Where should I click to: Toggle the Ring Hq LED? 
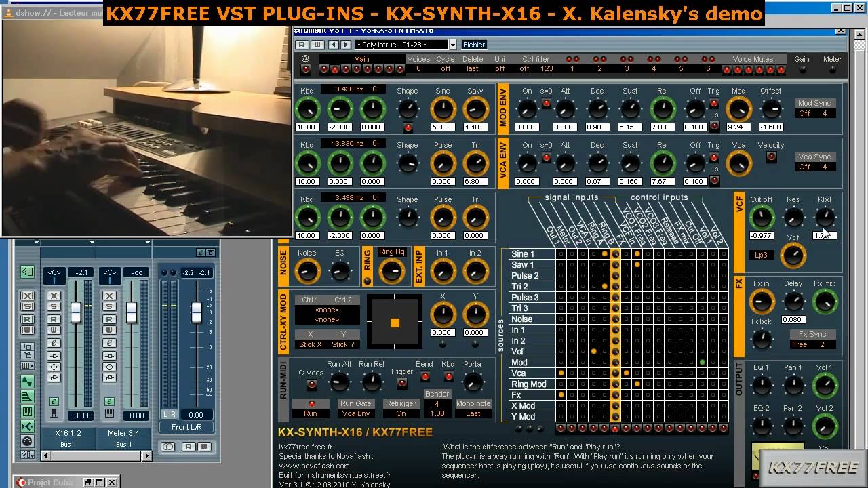coord(368,281)
